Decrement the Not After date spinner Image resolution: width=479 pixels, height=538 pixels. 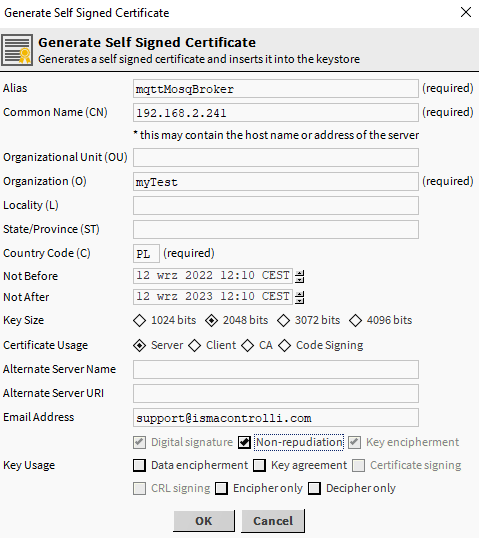click(x=300, y=300)
